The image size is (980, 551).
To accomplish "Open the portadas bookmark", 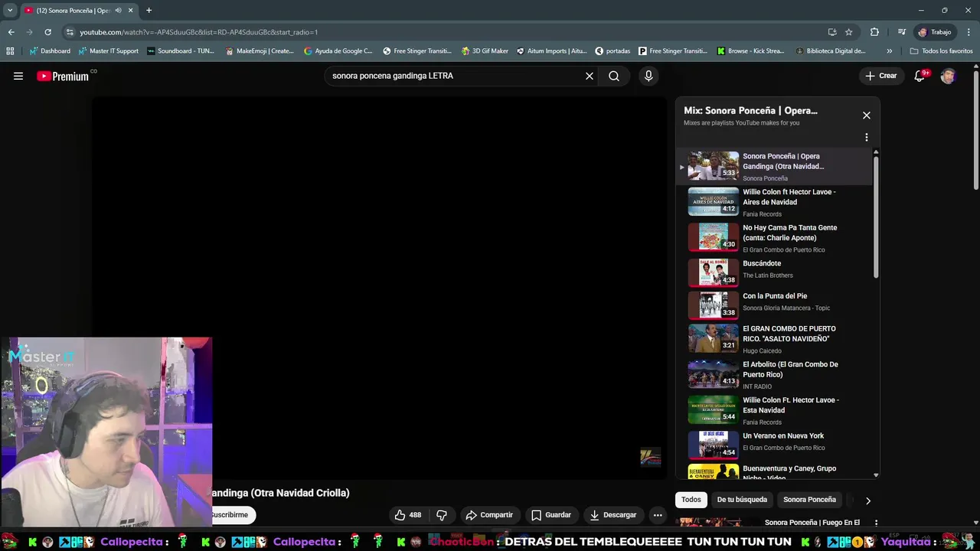I will 612,51.
